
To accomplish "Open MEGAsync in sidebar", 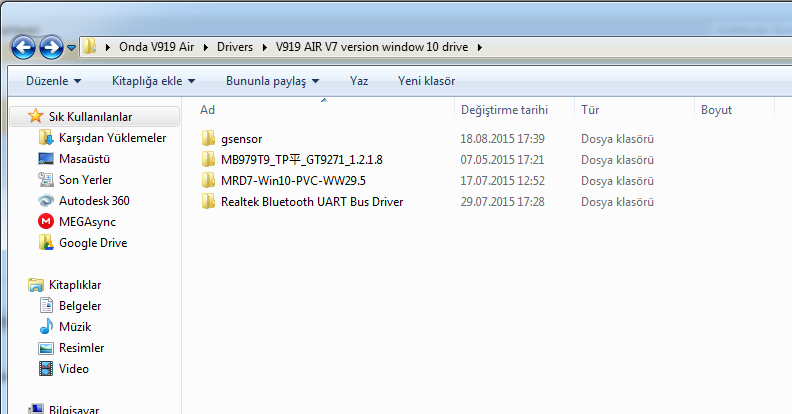I will [x=87, y=222].
